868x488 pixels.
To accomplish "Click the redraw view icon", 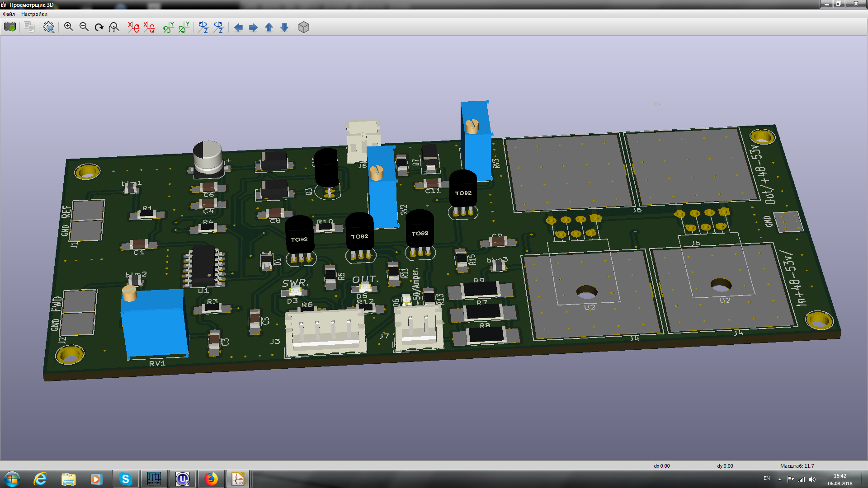I will tap(99, 27).
